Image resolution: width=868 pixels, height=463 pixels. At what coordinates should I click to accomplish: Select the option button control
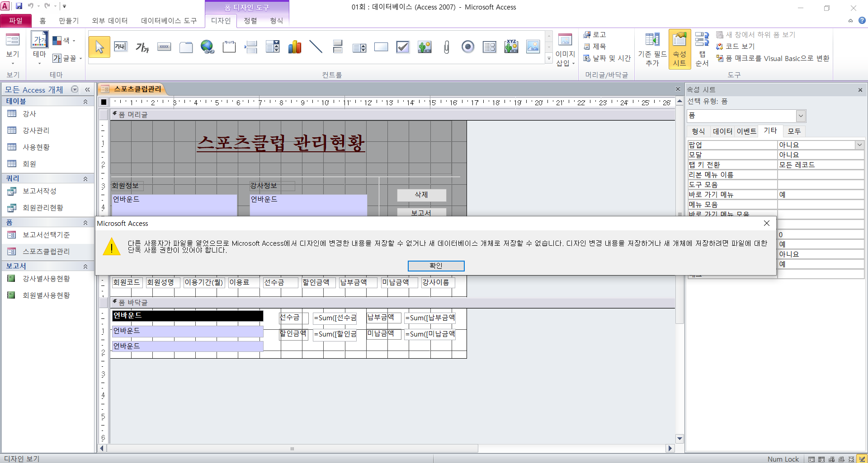click(468, 47)
